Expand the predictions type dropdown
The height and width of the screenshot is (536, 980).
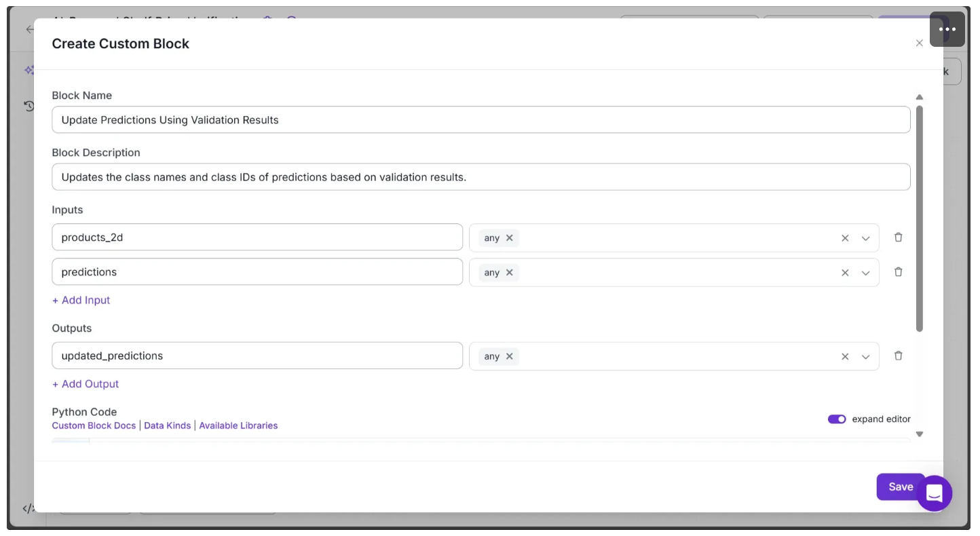866,273
